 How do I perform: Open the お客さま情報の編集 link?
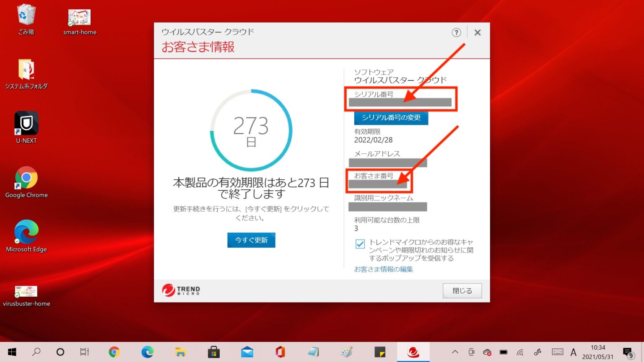pos(384,269)
